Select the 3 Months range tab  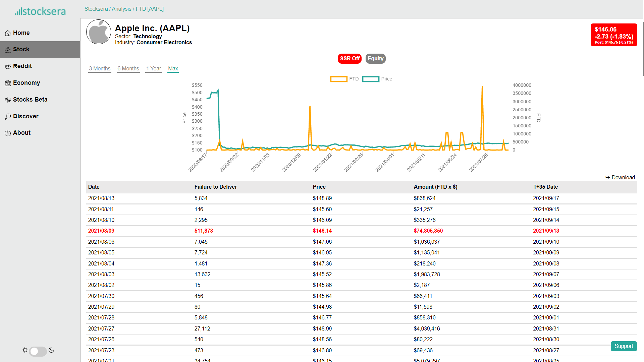(100, 69)
